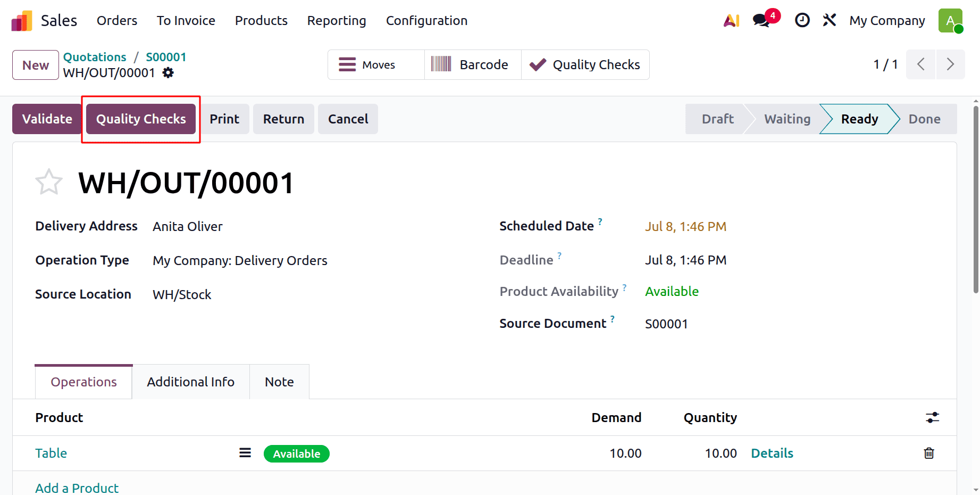This screenshot has height=495, width=980.
Task: Open the debug tools wrench icon
Action: (x=830, y=20)
